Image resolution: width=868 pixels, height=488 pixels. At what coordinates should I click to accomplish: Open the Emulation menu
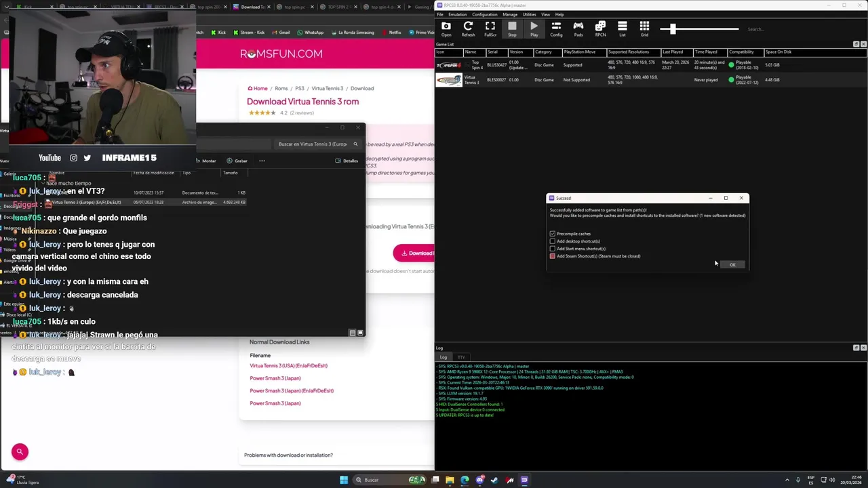[x=457, y=14]
